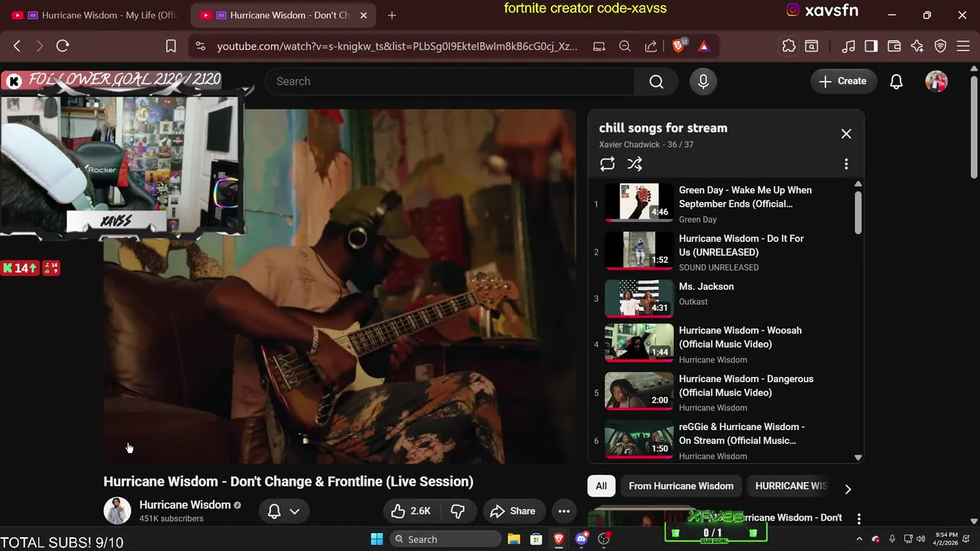This screenshot has width=980, height=551.
Task: Open subscription notification bell dropdown
Action: point(283,511)
